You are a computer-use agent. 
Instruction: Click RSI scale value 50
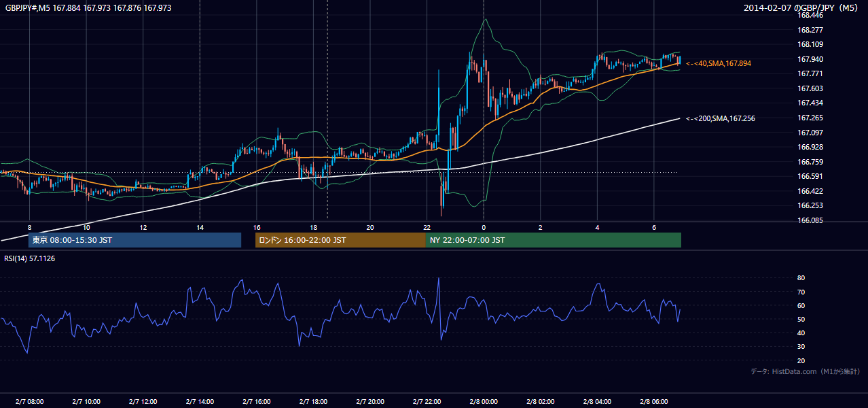801,319
